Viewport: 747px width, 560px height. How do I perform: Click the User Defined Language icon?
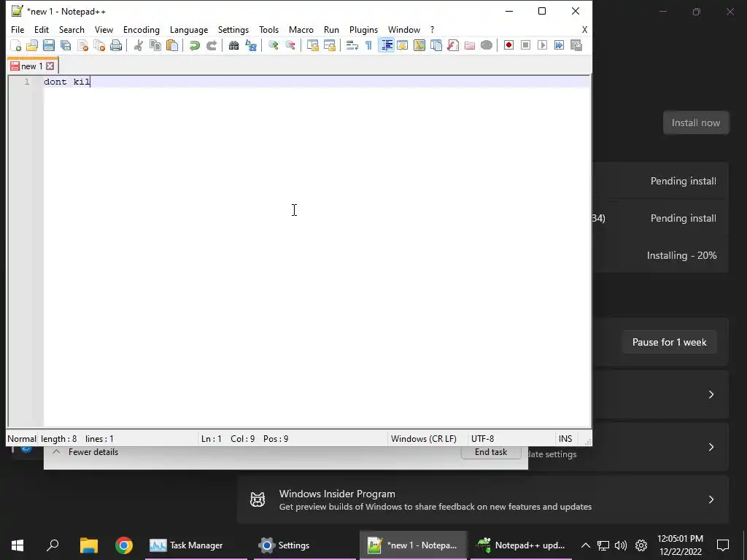pyautogui.click(x=403, y=45)
